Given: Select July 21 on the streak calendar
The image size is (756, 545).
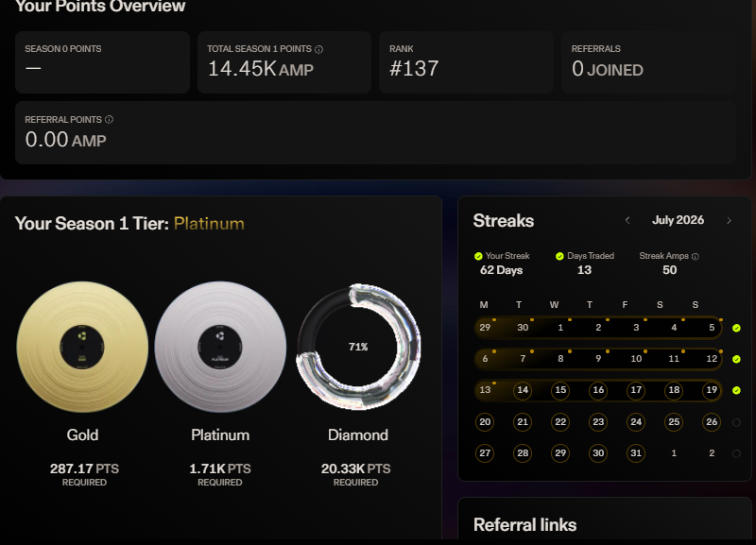Looking at the screenshot, I should point(523,422).
